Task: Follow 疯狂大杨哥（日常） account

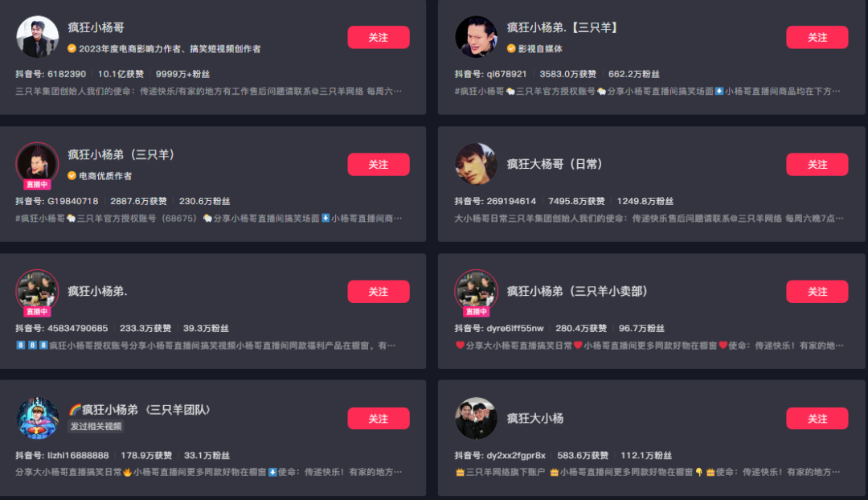Action: 817,165
